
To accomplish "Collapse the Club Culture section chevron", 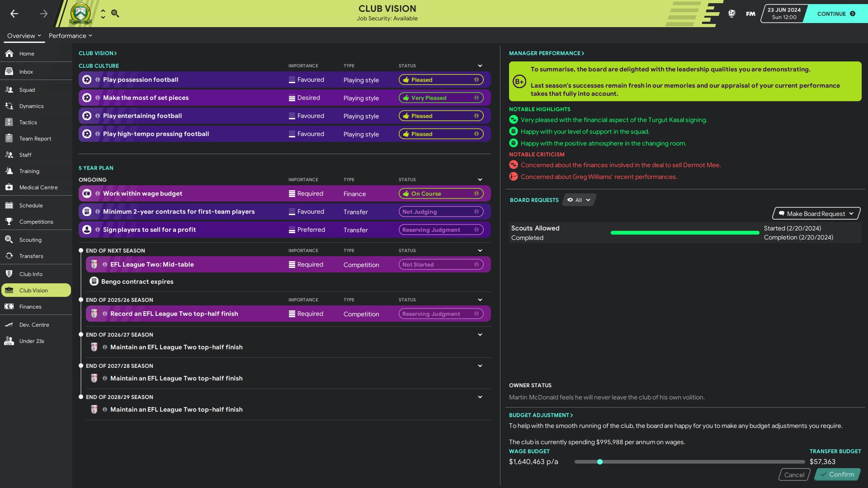I will pyautogui.click(x=480, y=66).
